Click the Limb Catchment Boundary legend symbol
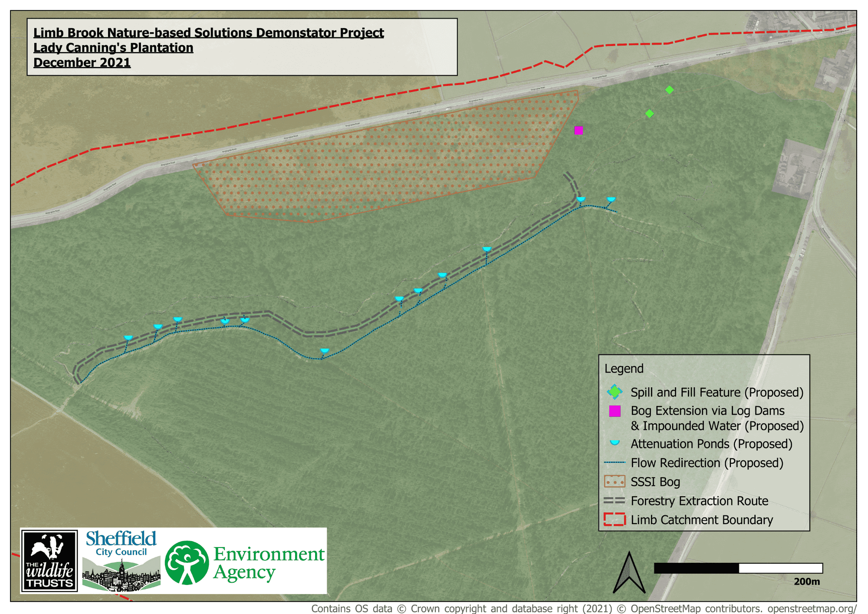 tap(615, 519)
